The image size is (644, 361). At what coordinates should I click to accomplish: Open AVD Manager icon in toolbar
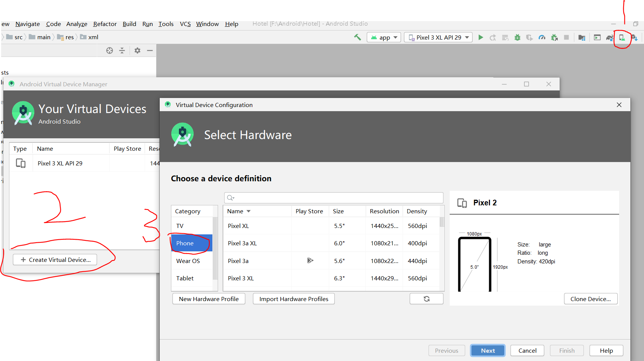(622, 37)
